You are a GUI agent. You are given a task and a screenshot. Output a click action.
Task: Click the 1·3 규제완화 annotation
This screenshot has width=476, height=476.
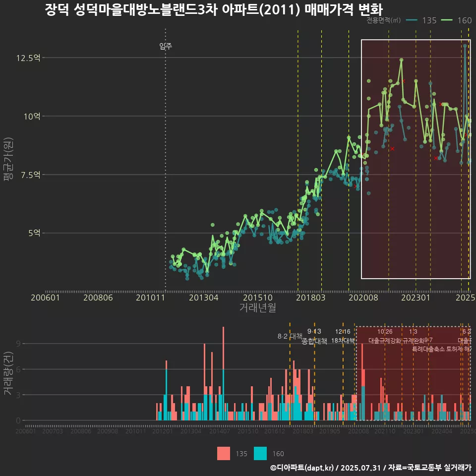pyautogui.click(x=413, y=336)
